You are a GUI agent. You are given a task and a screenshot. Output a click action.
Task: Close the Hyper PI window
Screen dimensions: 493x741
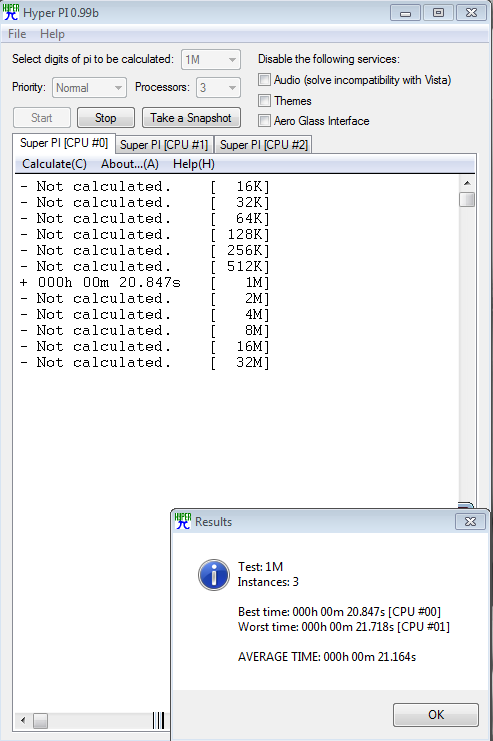tap(471, 12)
